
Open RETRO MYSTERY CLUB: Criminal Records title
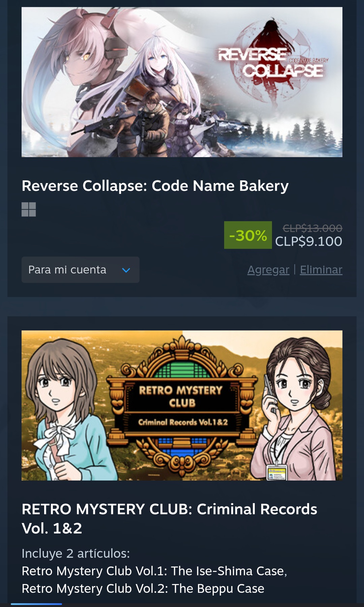169,519
